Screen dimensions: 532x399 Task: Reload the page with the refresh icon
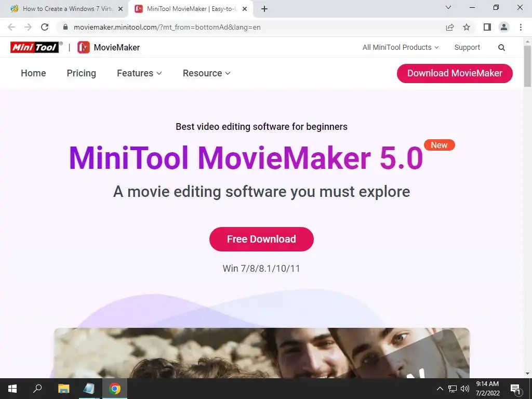45,27
